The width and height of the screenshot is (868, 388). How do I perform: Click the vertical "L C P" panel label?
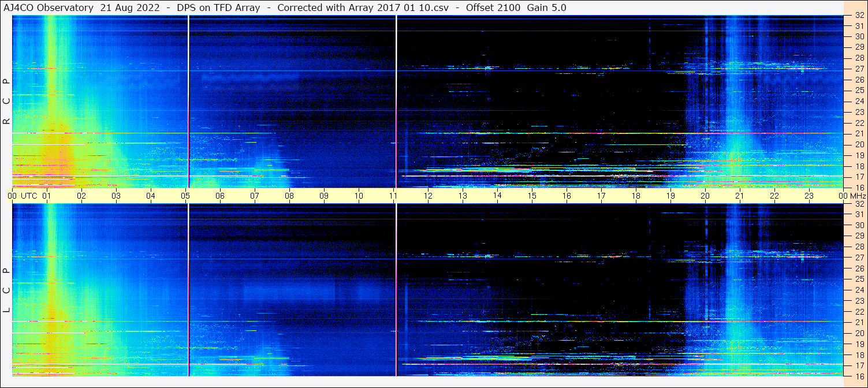pos(7,290)
